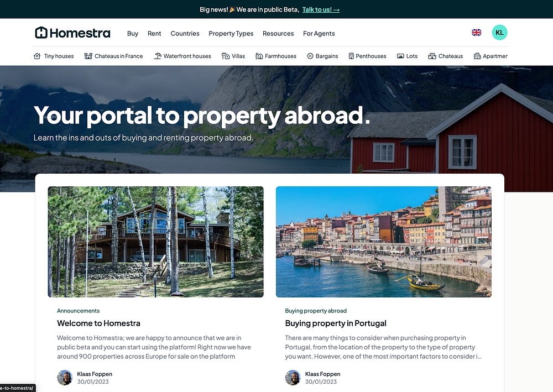Go to the For Agents page
Viewport: 553px width, 392px height.
319,34
